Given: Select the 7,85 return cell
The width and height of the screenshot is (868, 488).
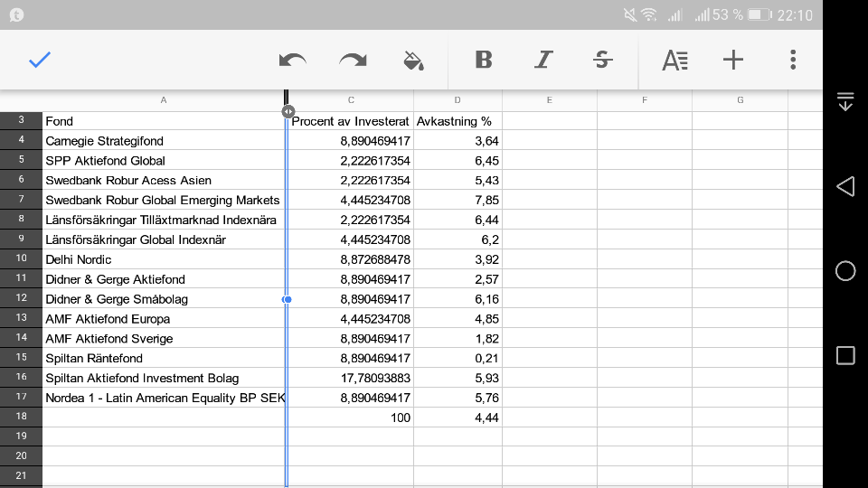Looking at the screenshot, I should click(x=458, y=201).
